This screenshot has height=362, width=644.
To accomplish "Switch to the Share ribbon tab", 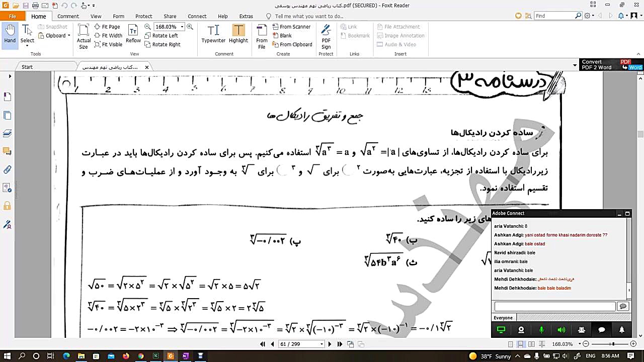I will pos(170,16).
